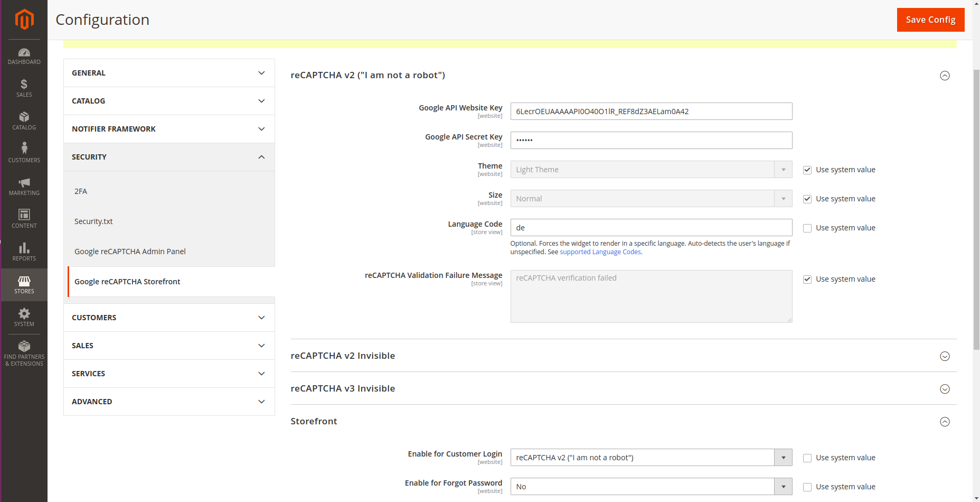Open the Reports bar chart icon
The image size is (980, 502).
pos(24,252)
